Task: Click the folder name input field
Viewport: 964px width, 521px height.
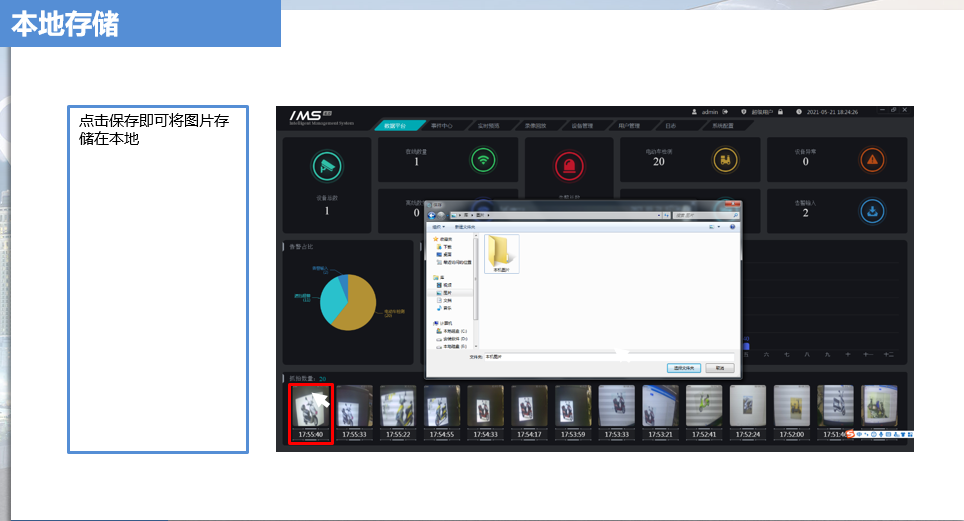Action: 610,356
